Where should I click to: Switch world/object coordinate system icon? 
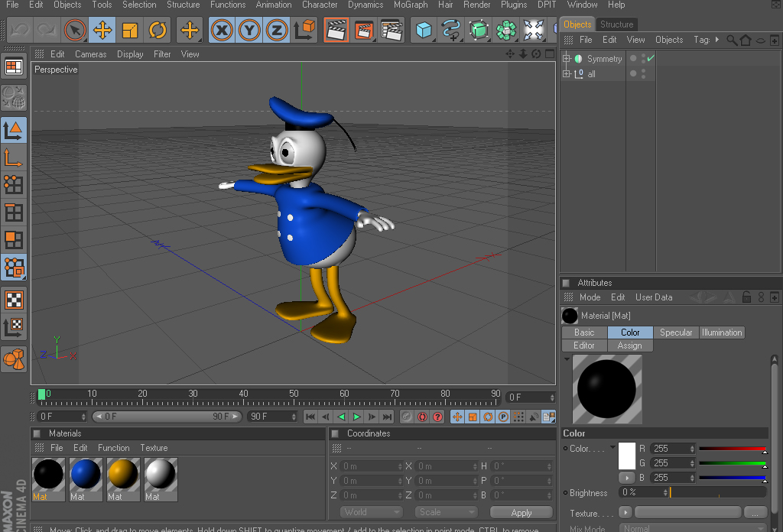tap(304, 30)
